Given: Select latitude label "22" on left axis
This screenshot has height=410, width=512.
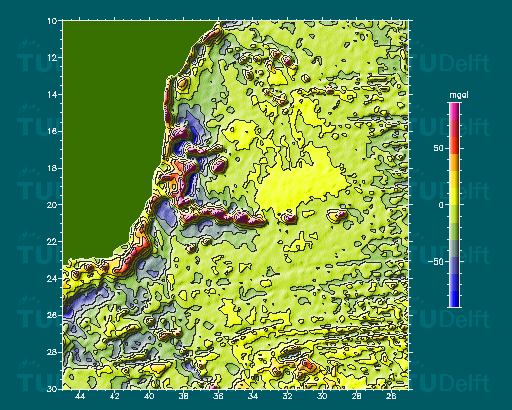Looking at the screenshot, I should 52,241.
